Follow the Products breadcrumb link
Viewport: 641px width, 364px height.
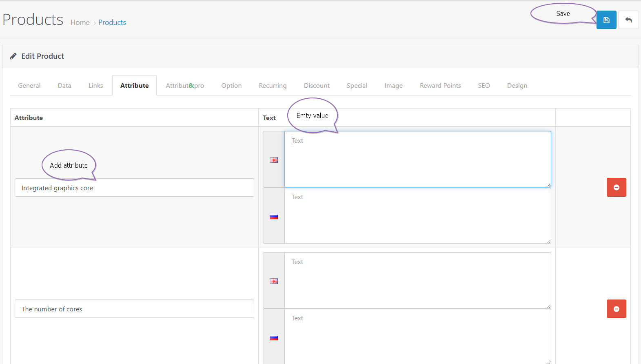[x=112, y=22]
